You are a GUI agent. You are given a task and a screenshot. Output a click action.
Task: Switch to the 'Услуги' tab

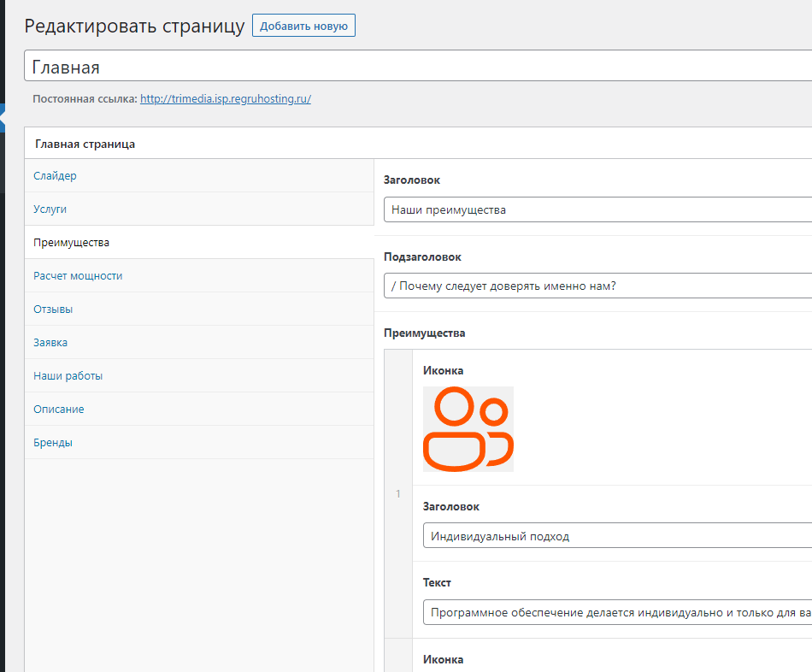[x=199, y=209]
